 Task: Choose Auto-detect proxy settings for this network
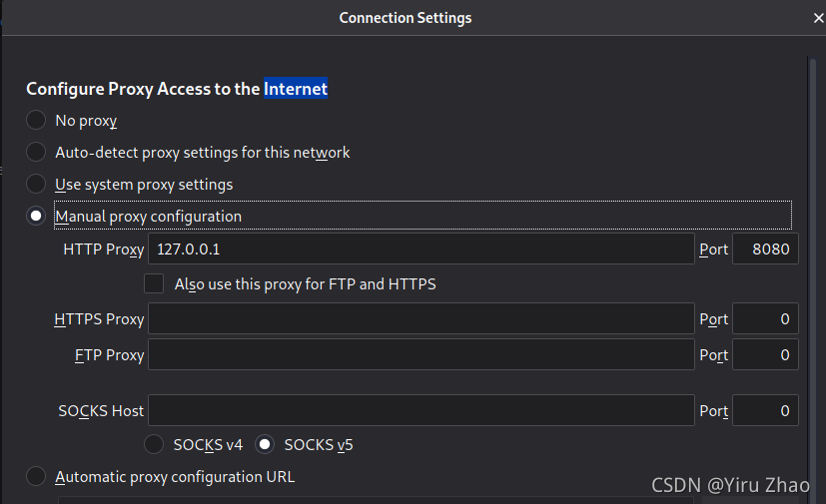click(36, 153)
